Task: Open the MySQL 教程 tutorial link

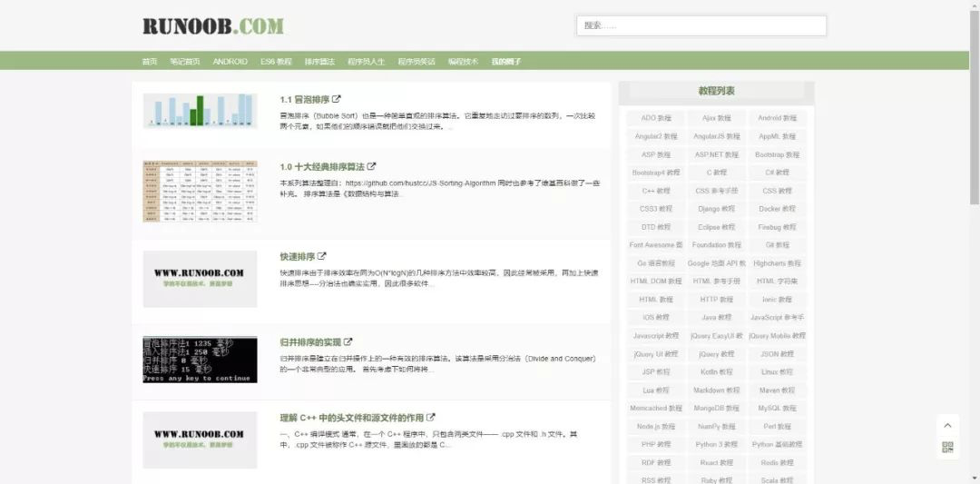Action: [777, 408]
